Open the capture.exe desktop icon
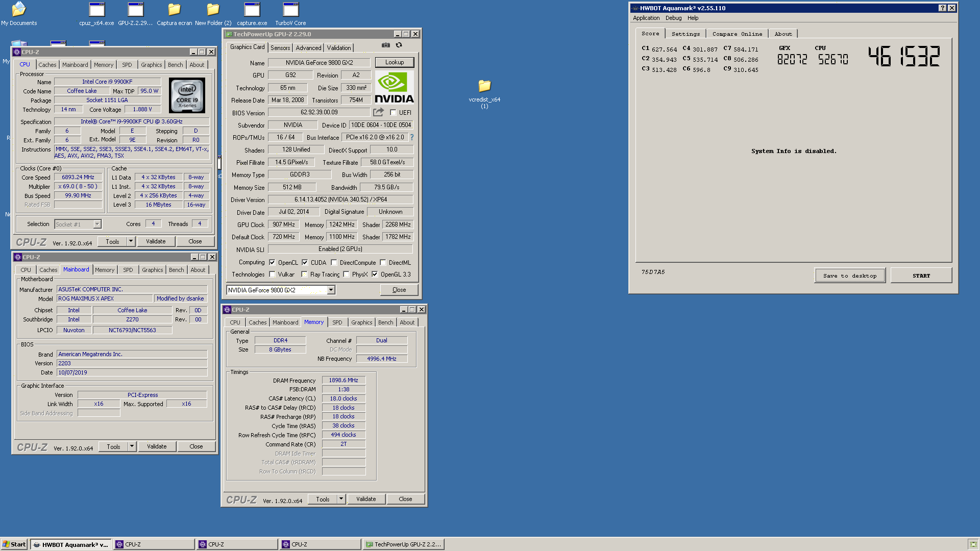This screenshot has width=980, height=551. click(x=252, y=14)
